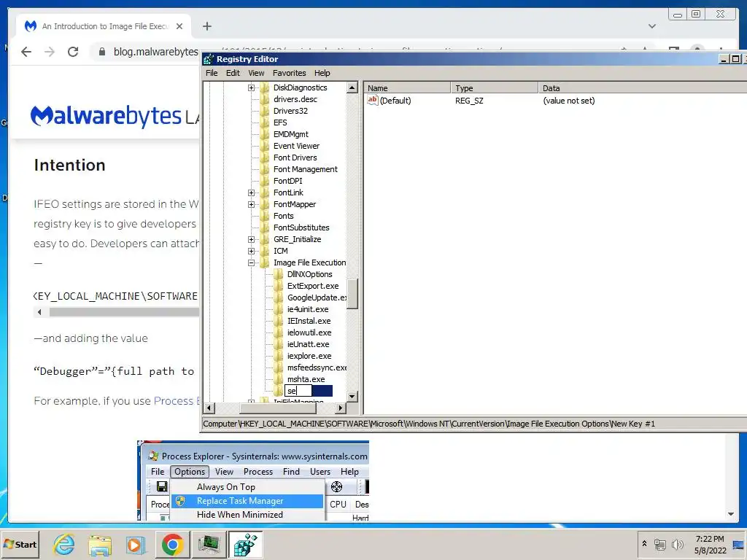Expand the DiskDiagnostics registry key
The image size is (747, 560).
[251, 87]
